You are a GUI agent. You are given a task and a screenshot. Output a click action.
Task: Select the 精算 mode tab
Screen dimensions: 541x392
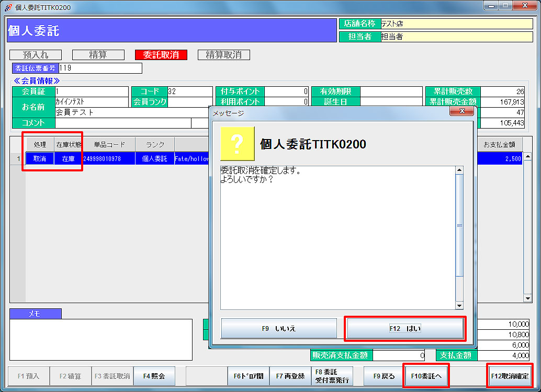click(98, 55)
